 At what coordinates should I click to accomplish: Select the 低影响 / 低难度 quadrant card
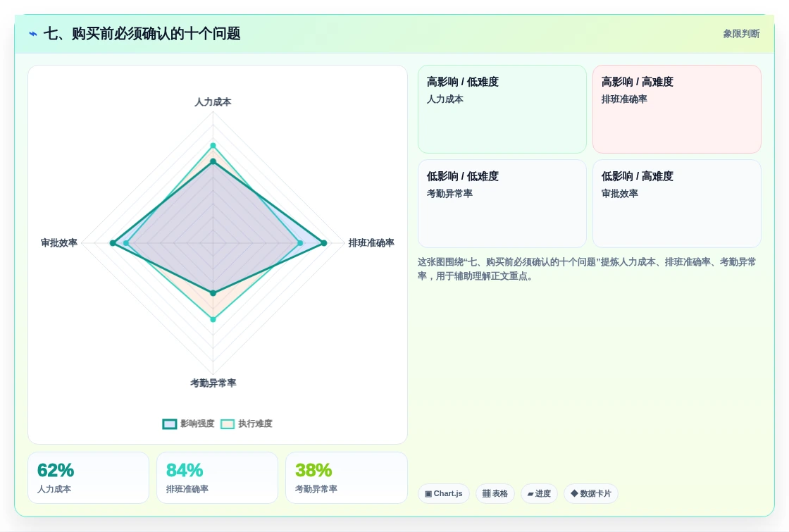[x=502, y=204]
